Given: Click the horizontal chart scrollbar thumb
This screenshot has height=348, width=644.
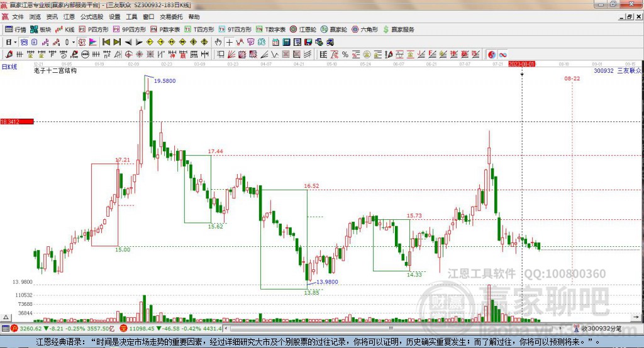Looking at the screenshot, I should click(x=391, y=328).
